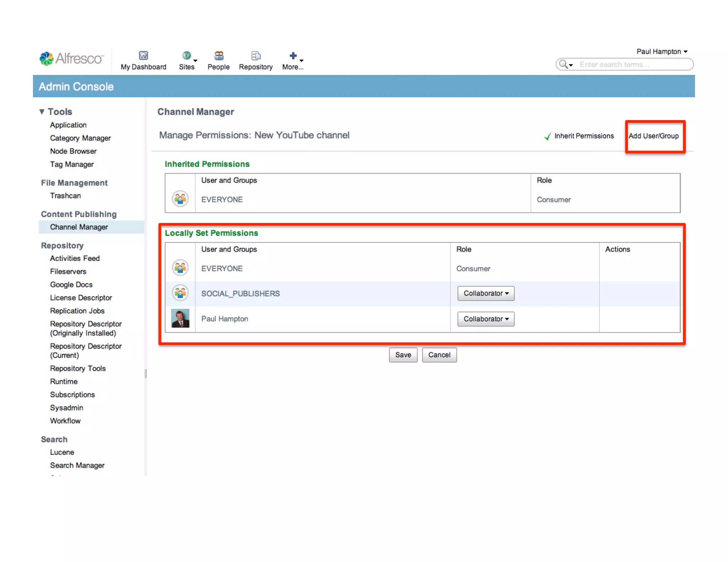
Task: Collapse the Tools section triangle
Action: [42, 112]
